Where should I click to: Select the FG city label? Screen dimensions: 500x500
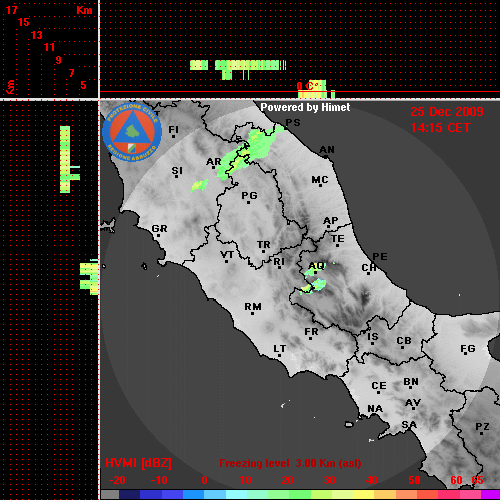pyautogui.click(x=468, y=349)
